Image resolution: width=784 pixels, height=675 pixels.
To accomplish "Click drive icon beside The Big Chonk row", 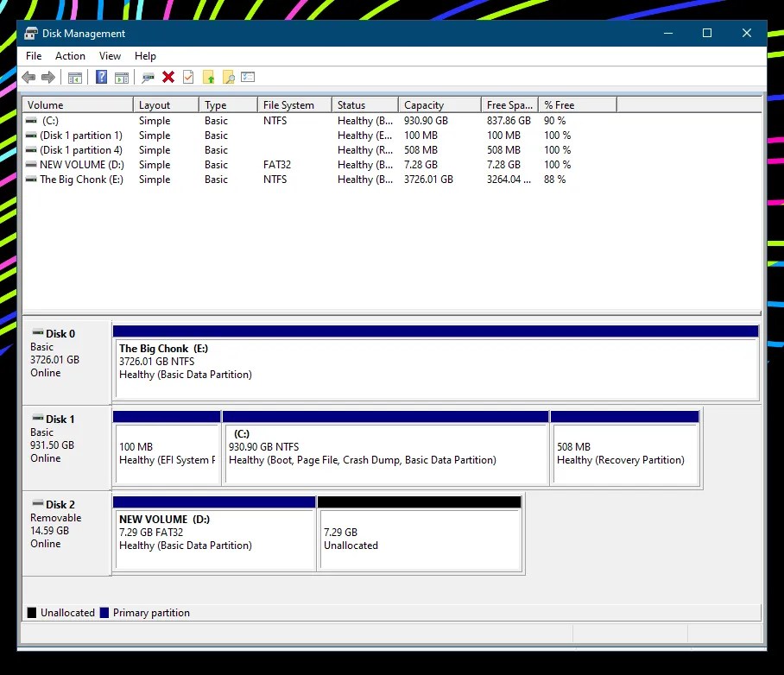I will (31, 179).
